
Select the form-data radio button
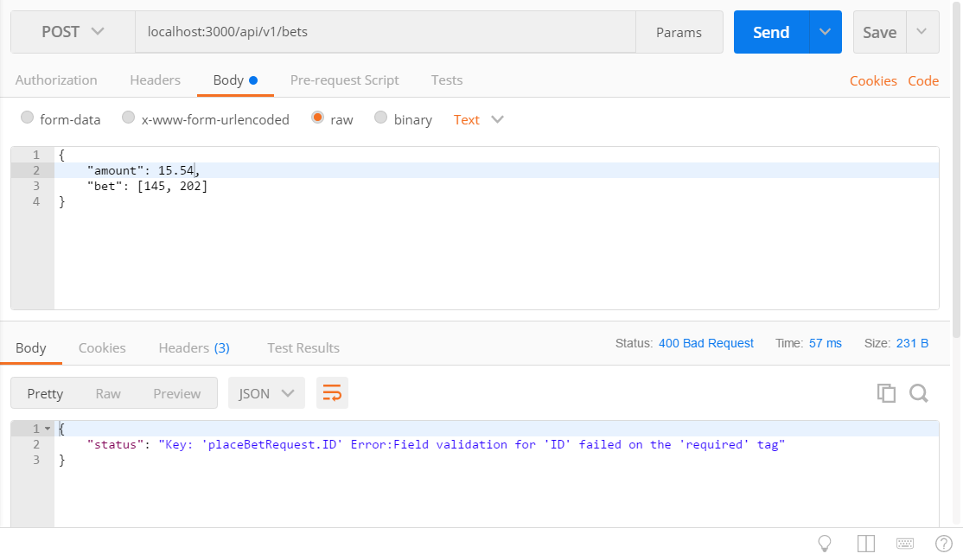[x=27, y=118]
